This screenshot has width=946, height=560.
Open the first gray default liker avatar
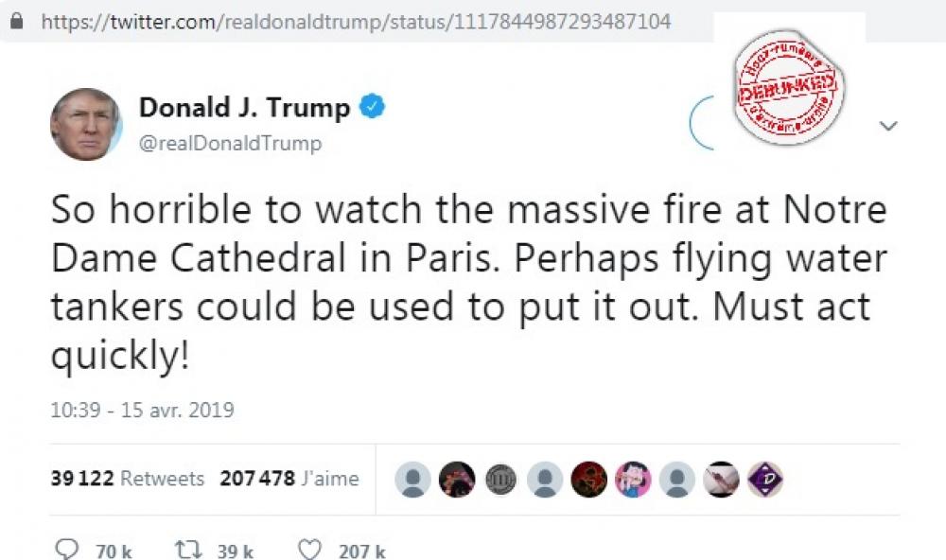(x=412, y=480)
